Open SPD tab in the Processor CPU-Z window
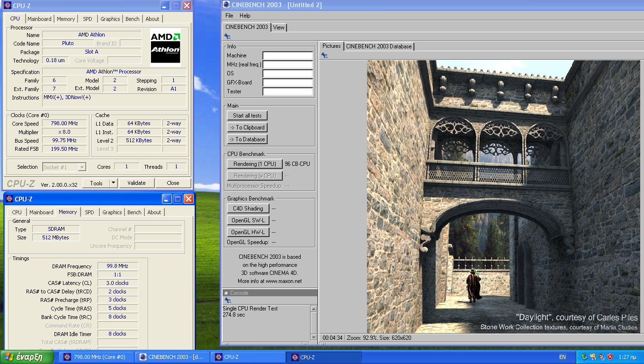 click(88, 19)
